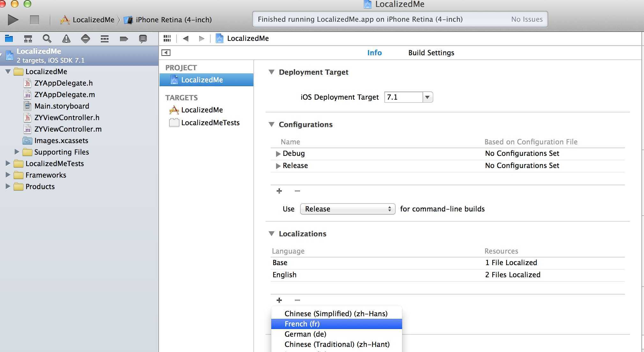Open the Project navigator folder icon
The height and width of the screenshot is (352, 644).
[9, 39]
